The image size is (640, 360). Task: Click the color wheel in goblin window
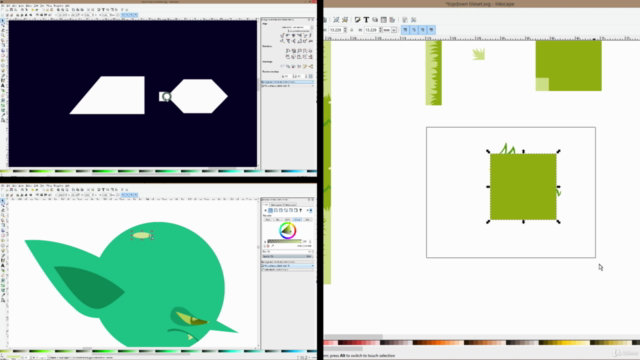click(288, 231)
